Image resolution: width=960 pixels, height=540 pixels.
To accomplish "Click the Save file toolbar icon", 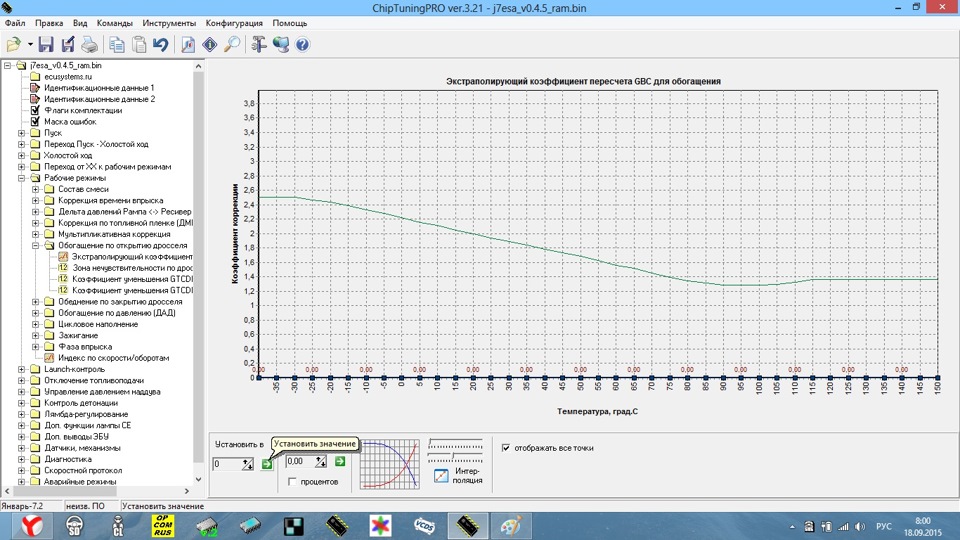I will pos(46,44).
